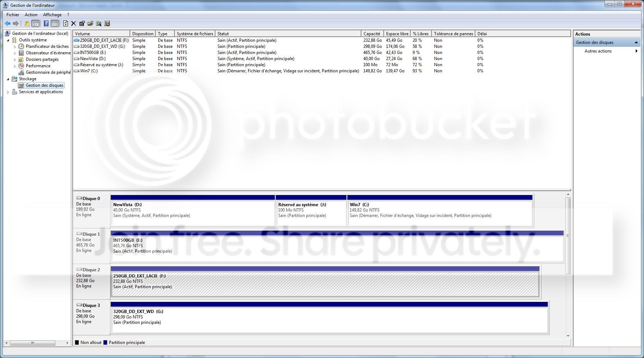Click the Stockage tree icon
Image resolution: width=644 pixels, height=358 pixels.
pyautogui.click(x=14, y=79)
